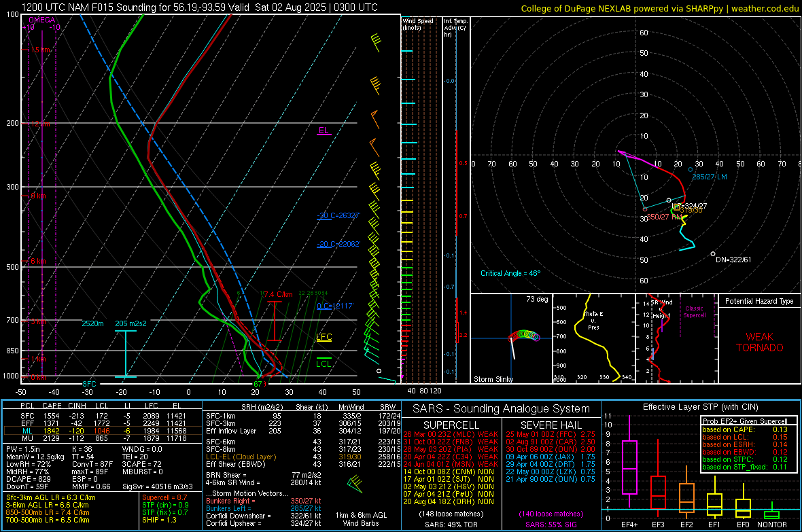Click the ConvT = 87F value
This screenshot has height=532, width=802.
pos(92,464)
